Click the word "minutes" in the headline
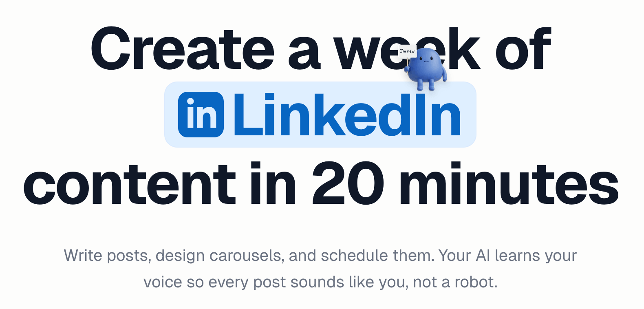Viewport: 644px width, 309px height. tap(509, 183)
